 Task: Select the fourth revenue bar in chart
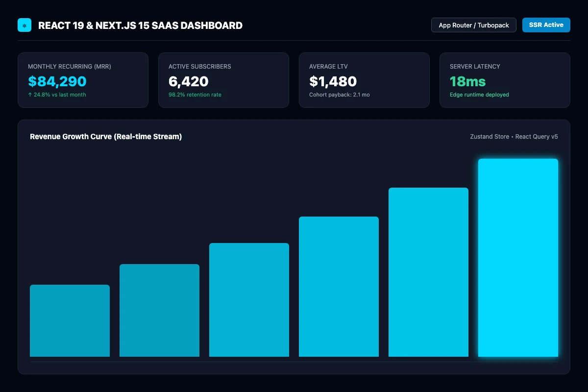pos(339,287)
